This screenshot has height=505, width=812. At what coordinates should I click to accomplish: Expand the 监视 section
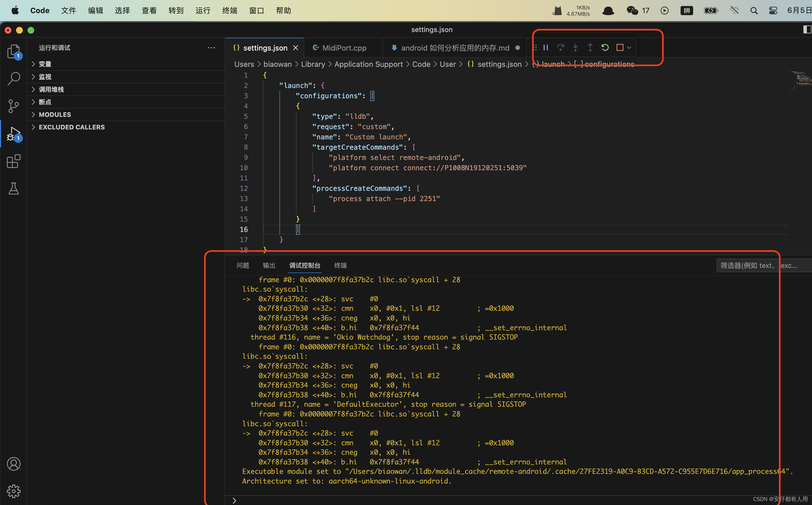pyautogui.click(x=126, y=77)
